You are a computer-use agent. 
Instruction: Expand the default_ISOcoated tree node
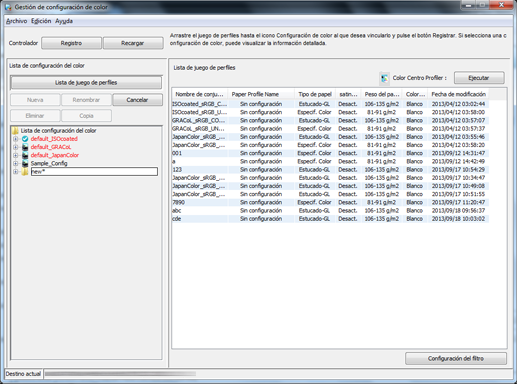pyautogui.click(x=15, y=139)
